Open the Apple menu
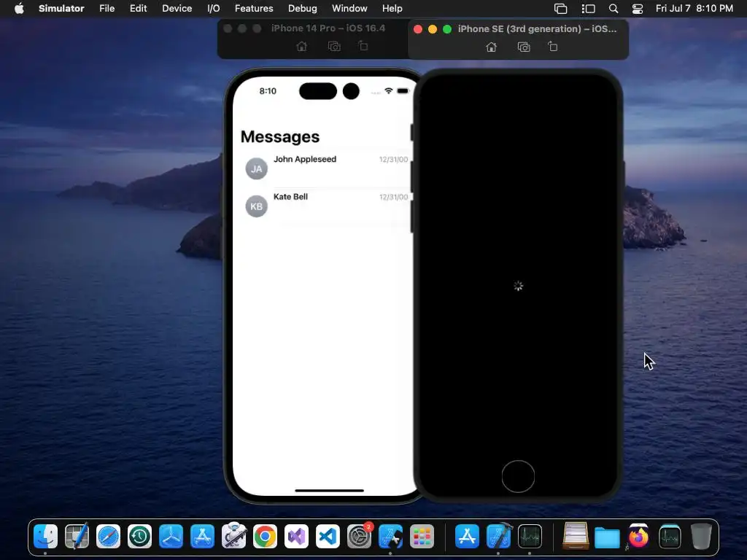 point(19,9)
